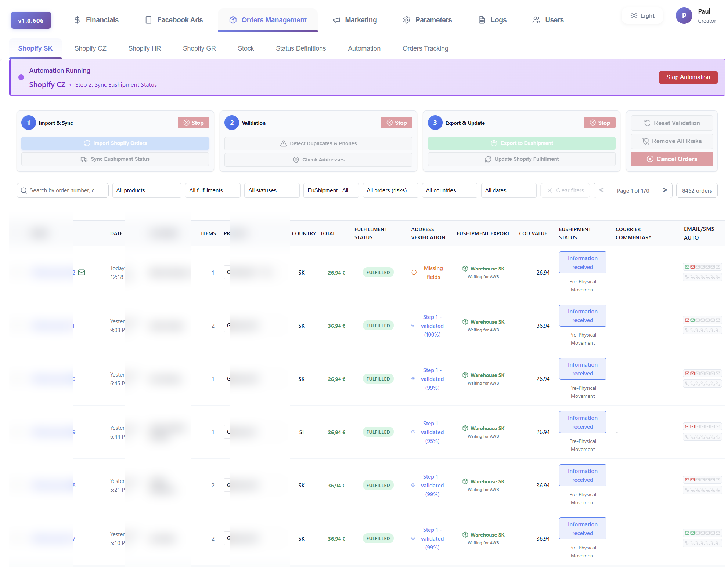Toggle the green email auto envelope on first order

click(x=686, y=267)
